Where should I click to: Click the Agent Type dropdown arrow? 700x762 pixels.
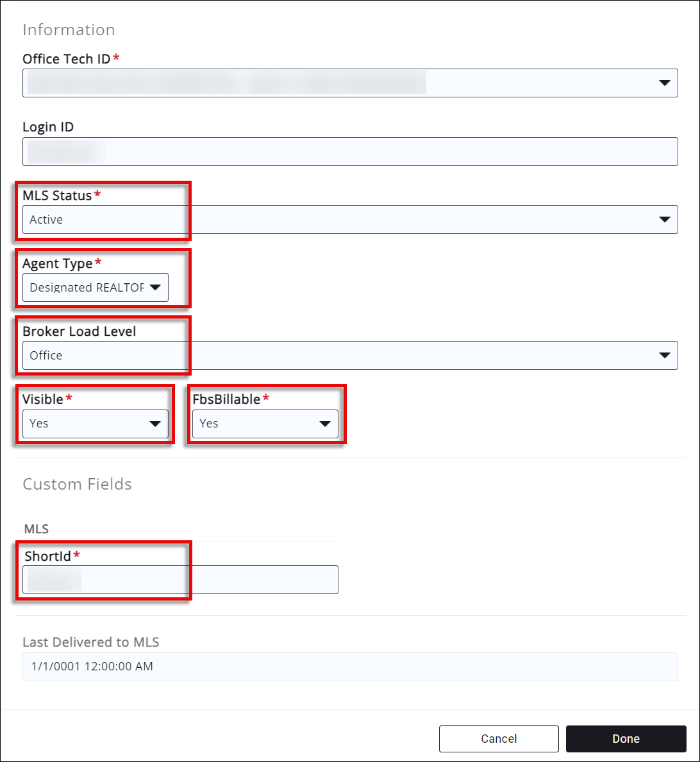154,288
